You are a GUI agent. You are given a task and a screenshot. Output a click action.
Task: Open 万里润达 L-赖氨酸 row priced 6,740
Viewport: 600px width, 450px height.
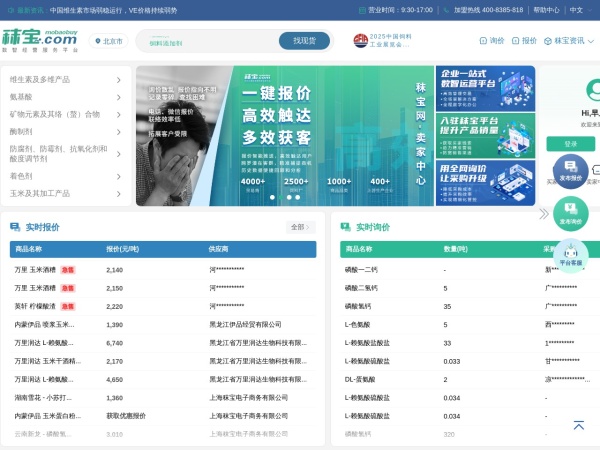(x=163, y=343)
